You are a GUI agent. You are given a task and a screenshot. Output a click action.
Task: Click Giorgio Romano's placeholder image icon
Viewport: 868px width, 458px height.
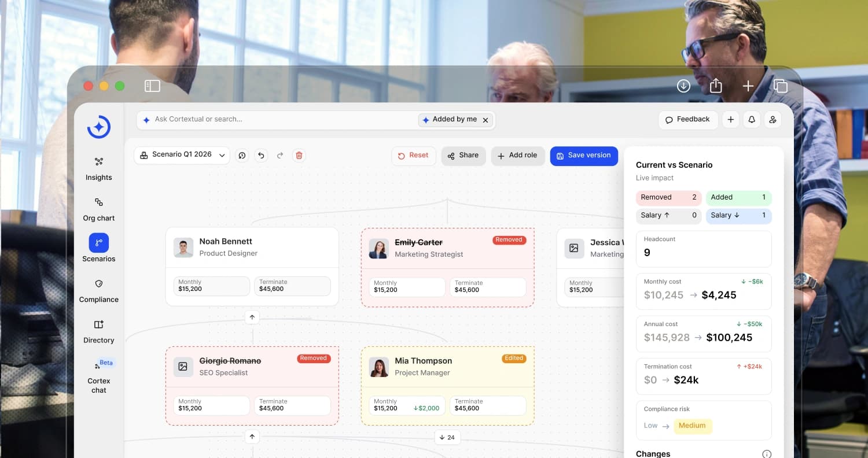point(183,367)
